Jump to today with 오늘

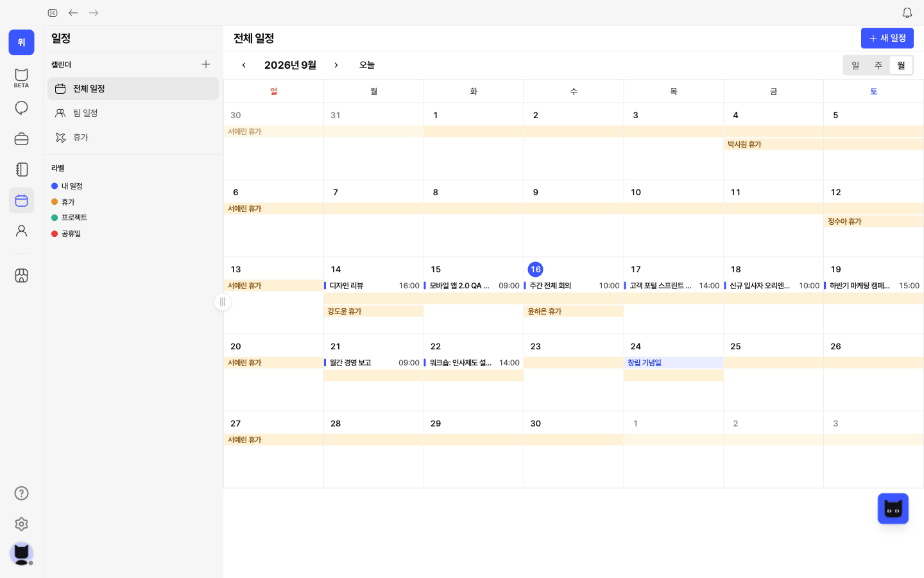tap(367, 65)
